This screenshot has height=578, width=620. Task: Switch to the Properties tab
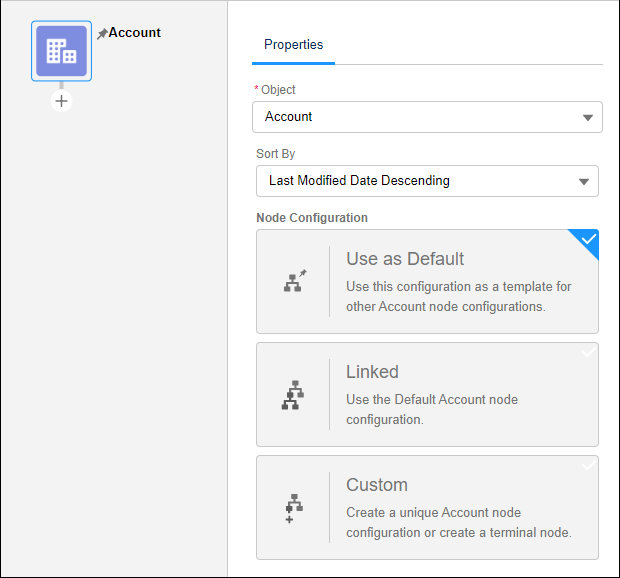click(x=293, y=45)
